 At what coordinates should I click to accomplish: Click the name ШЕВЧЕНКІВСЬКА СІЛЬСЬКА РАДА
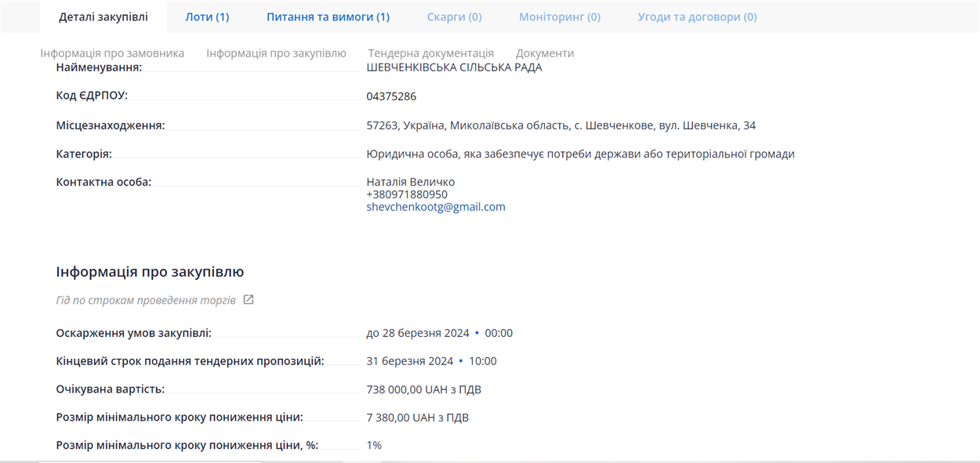pos(454,67)
